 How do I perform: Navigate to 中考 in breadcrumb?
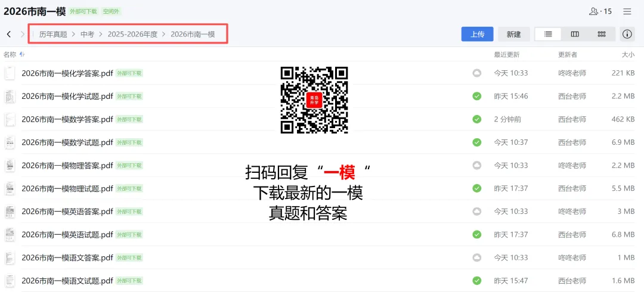(87, 34)
